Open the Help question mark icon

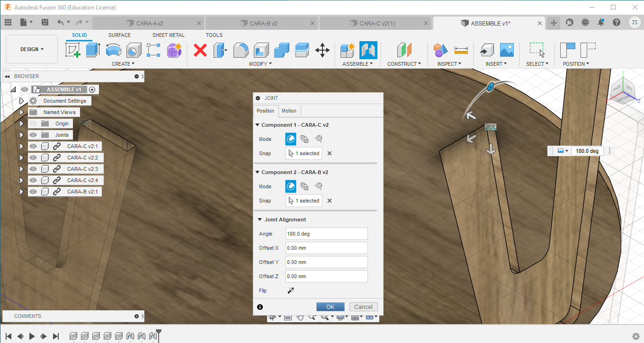616,22
